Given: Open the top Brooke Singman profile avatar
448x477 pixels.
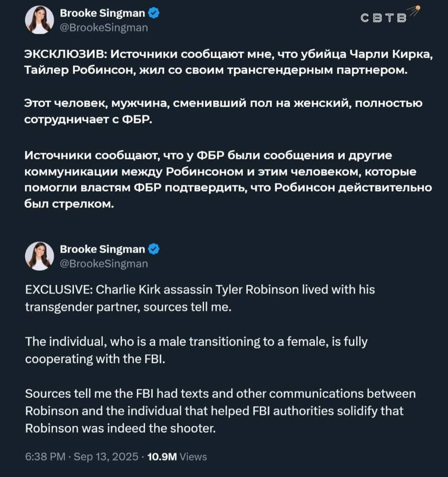Looking at the screenshot, I should 39,20.
